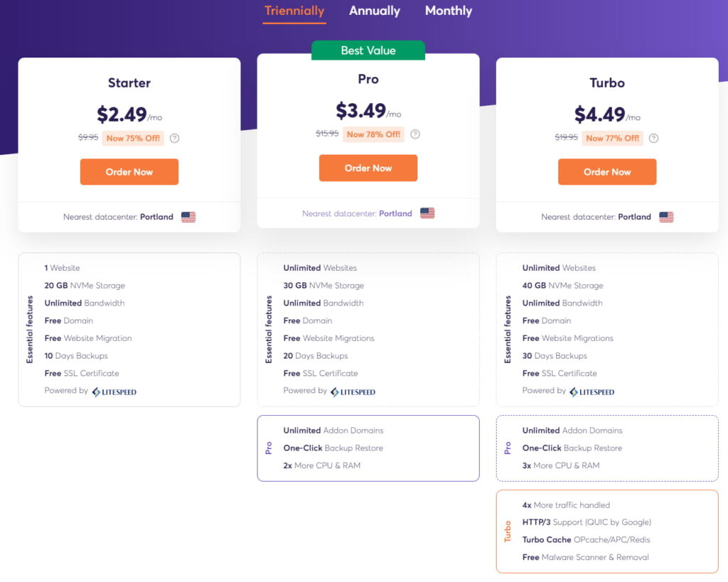The height and width of the screenshot is (582, 728).
Task: Order the Starter plan now
Action: [129, 172]
